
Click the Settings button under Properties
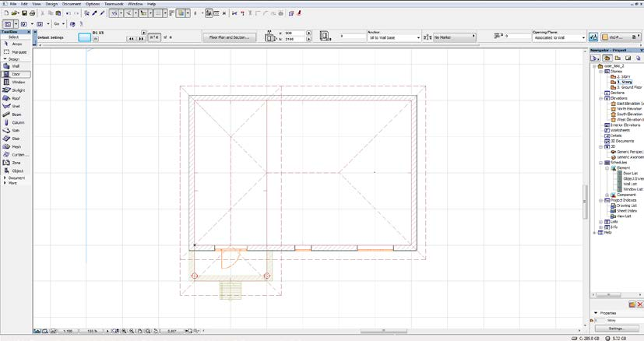coord(616,329)
